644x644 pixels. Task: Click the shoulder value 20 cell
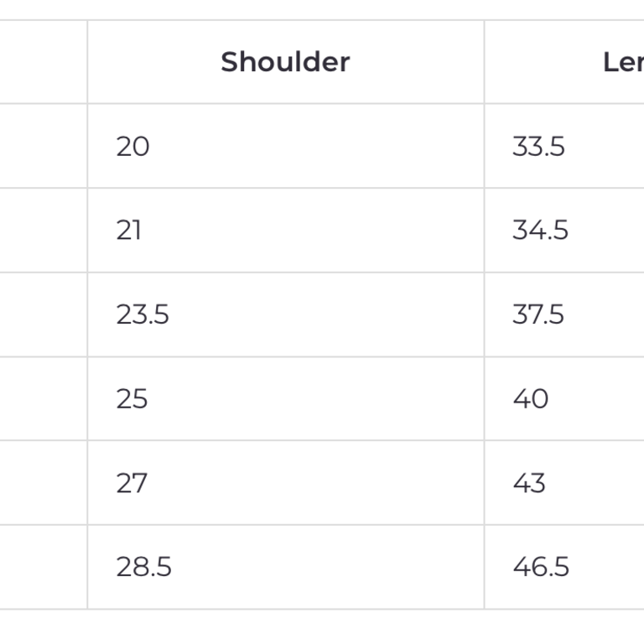pos(133,147)
